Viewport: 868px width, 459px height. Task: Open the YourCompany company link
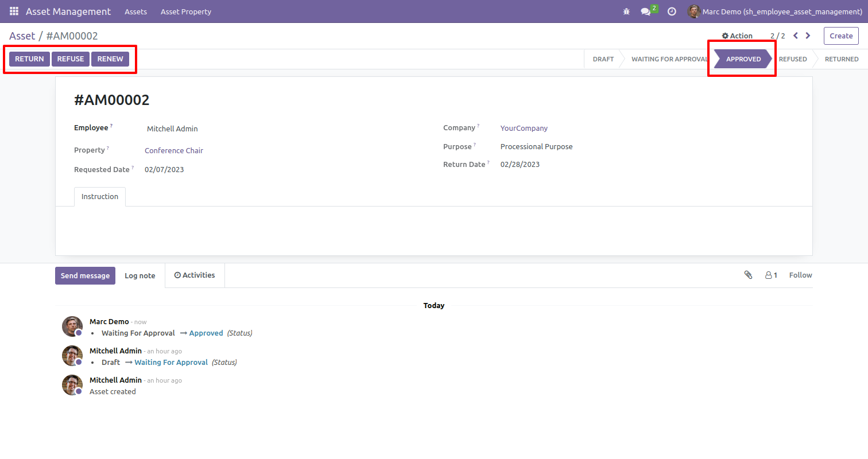coord(524,129)
